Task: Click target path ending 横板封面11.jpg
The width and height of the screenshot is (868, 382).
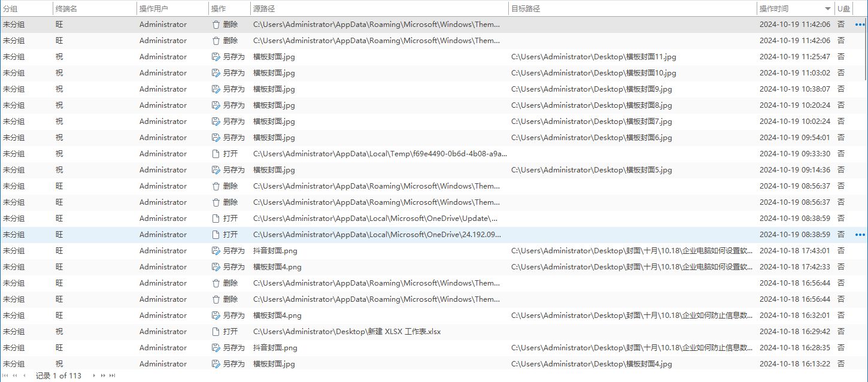Action: pyautogui.click(x=593, y=57)
